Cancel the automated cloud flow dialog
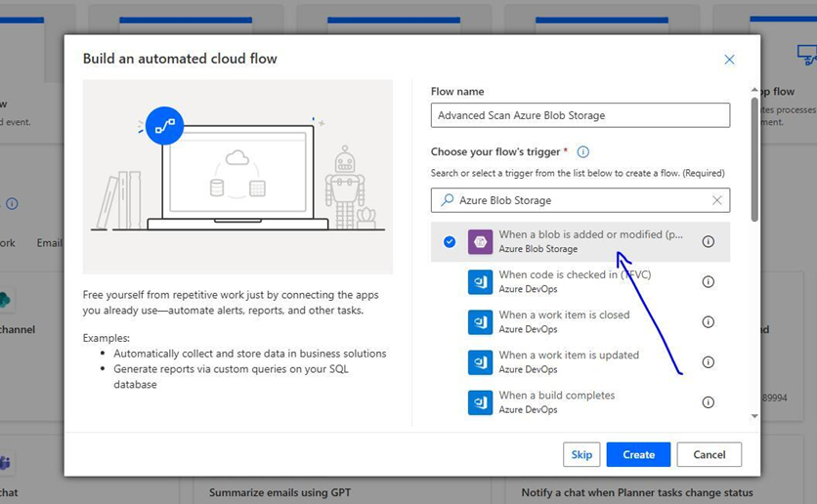817x504 pixels. tap(709, 454)
